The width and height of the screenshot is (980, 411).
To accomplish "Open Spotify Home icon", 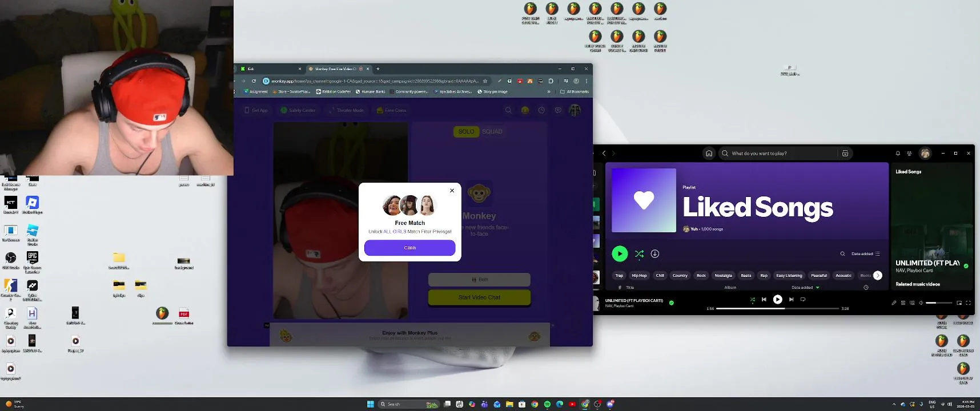I will [x=709, y=153].
